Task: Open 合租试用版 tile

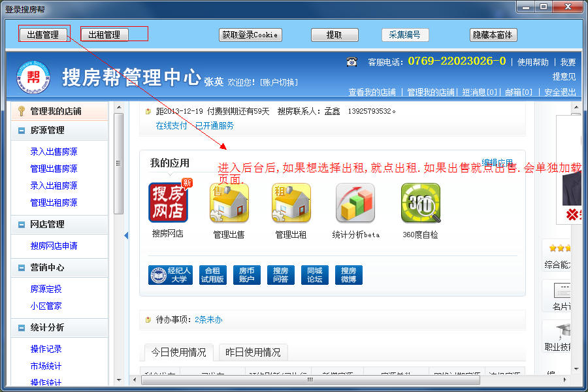Action: click(212, 275)
